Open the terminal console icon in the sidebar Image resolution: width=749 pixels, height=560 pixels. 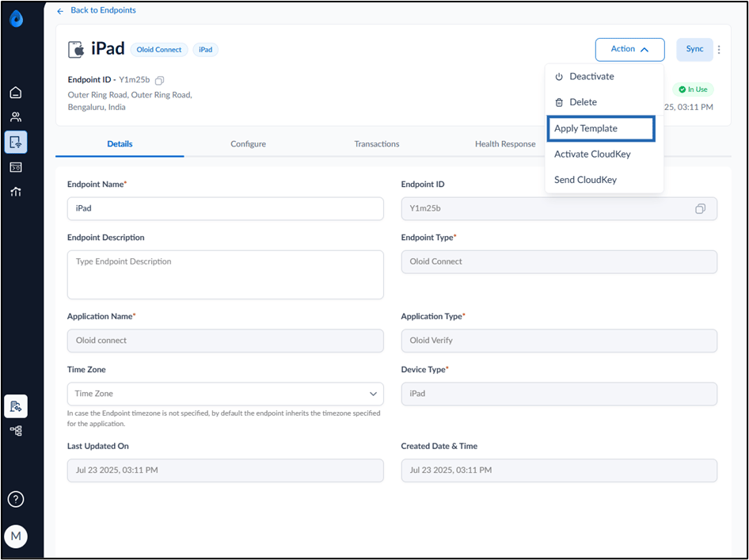[16, 167]
